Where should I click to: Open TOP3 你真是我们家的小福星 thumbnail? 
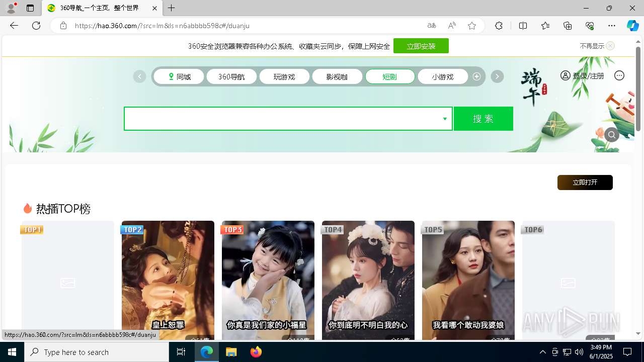(268, 281)
